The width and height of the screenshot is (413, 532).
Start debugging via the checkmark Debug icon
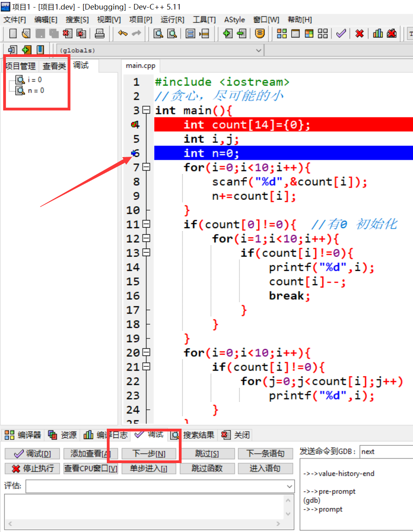341,34
